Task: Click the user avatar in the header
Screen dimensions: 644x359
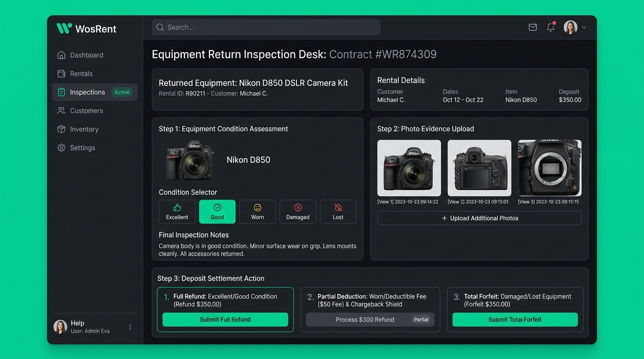Action: point(571,27)
